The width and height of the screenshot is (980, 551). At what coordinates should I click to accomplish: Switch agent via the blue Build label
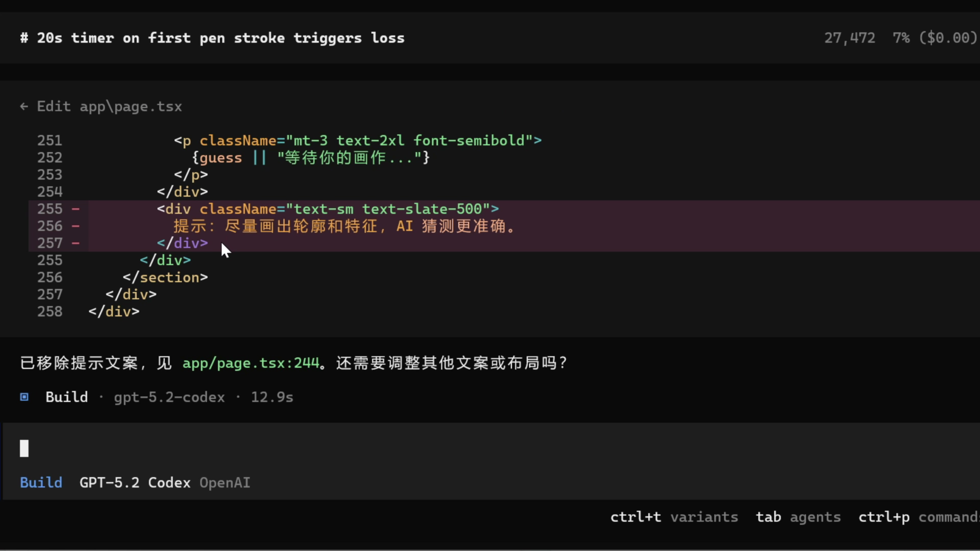41,483
